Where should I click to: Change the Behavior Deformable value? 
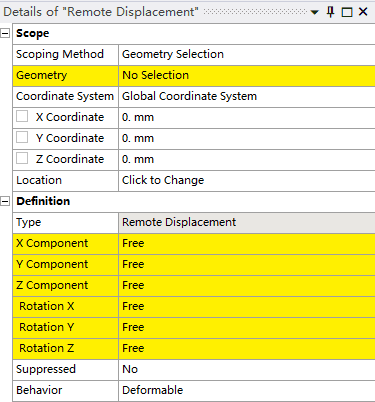tap(247, 390)
